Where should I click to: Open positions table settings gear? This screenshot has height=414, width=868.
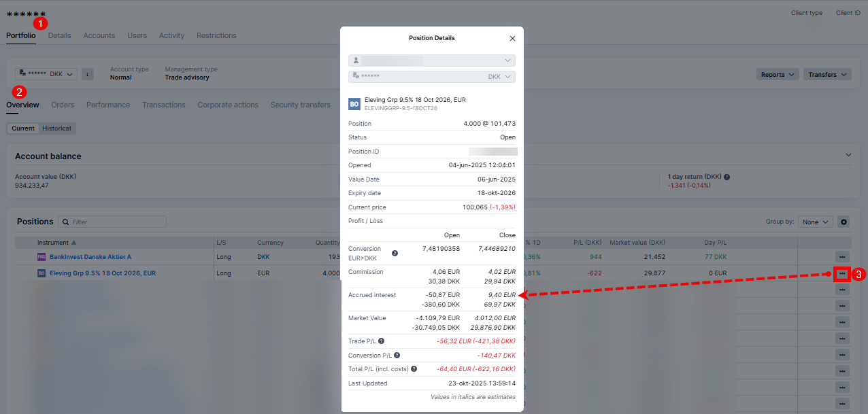click(x=844, y=222)
